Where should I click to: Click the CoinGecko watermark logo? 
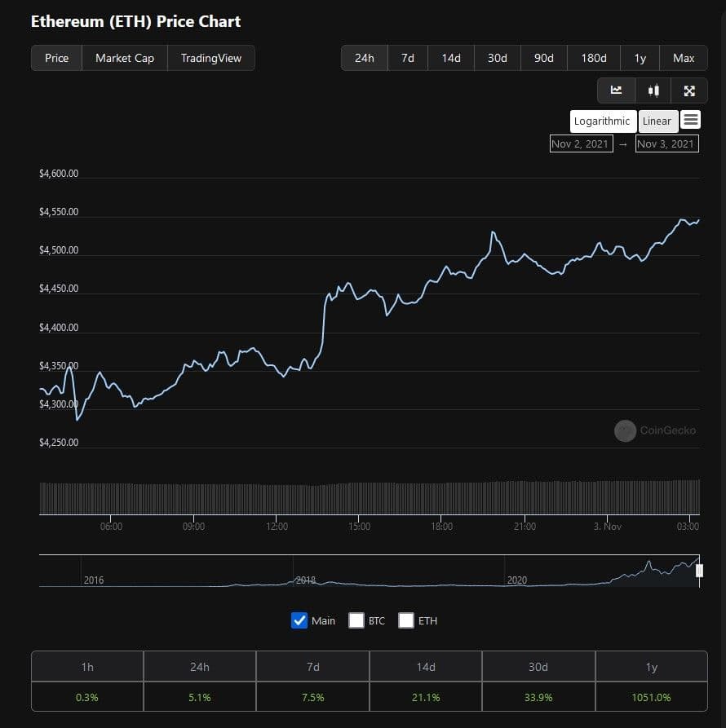[x=625, y=430]
